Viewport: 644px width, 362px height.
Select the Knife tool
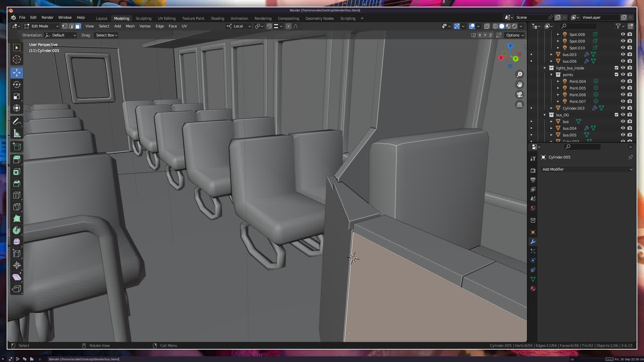click(17, 207)
